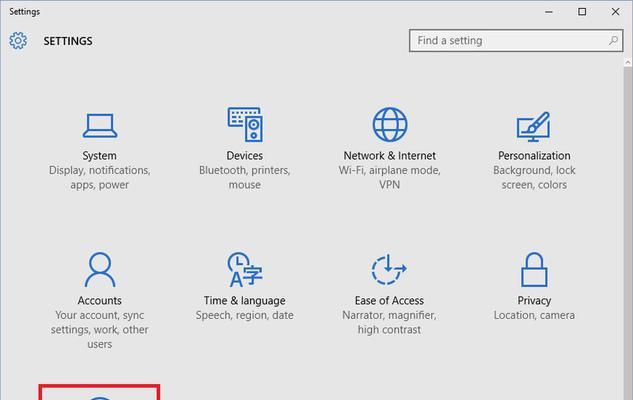The image size is (633, 400).
Task: Open Accounts person icon
Action: pyautogui.click(x=100, y=269)
